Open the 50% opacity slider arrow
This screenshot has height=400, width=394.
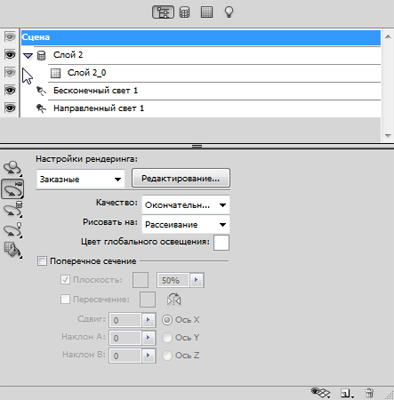(x=196, y=280)
